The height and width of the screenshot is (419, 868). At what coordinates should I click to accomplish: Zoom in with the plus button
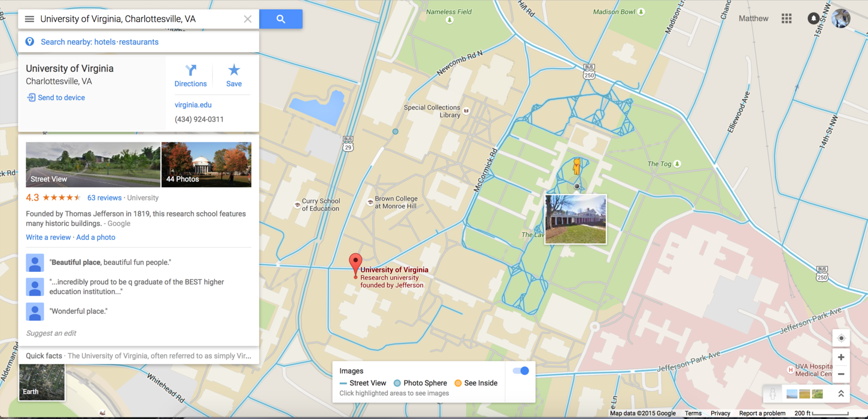tap(841, 357)
